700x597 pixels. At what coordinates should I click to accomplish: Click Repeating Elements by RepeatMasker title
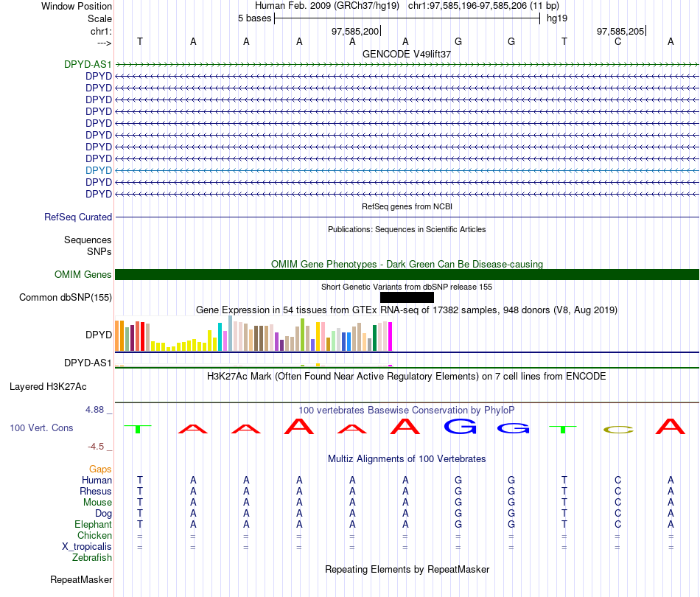coord(407,569)
